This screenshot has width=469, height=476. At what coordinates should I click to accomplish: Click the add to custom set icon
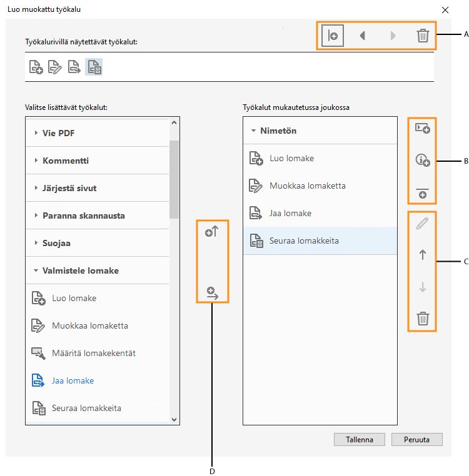click(212, 293)
